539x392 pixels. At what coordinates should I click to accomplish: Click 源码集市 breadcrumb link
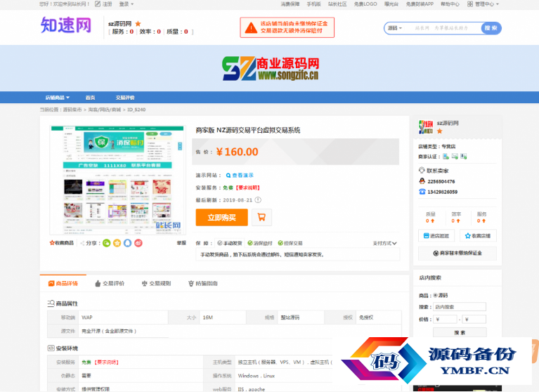click(x=72, y=110)
